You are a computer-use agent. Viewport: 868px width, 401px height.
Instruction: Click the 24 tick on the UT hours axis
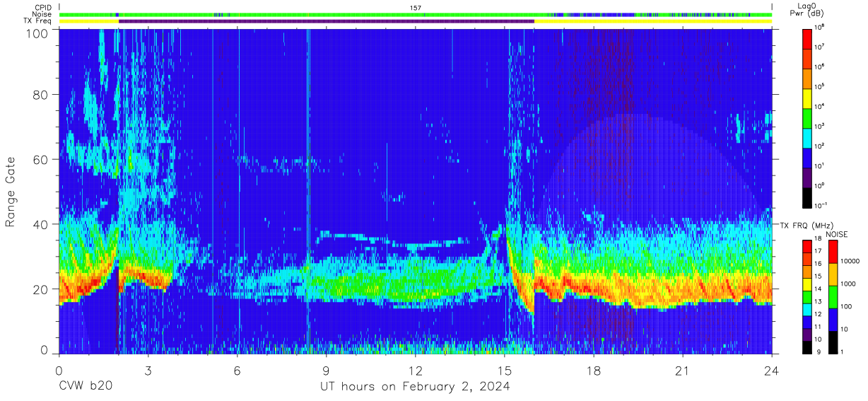click(772, 370)
